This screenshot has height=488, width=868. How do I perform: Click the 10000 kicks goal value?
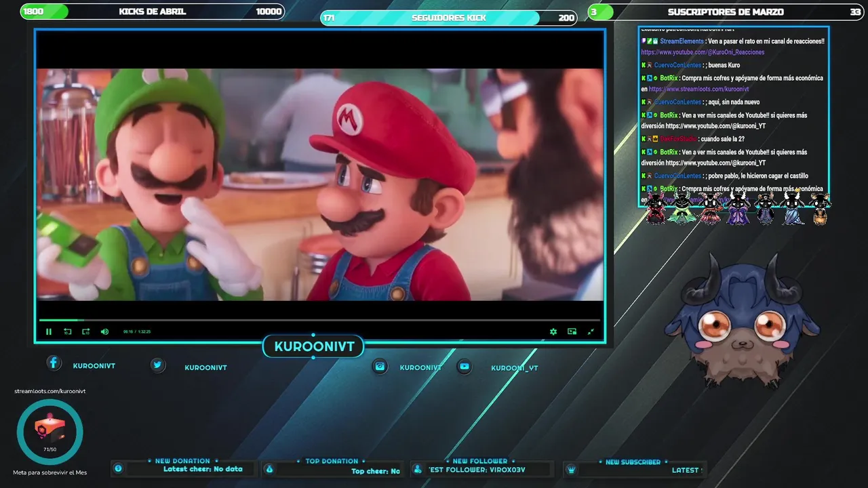pos(269,12)
